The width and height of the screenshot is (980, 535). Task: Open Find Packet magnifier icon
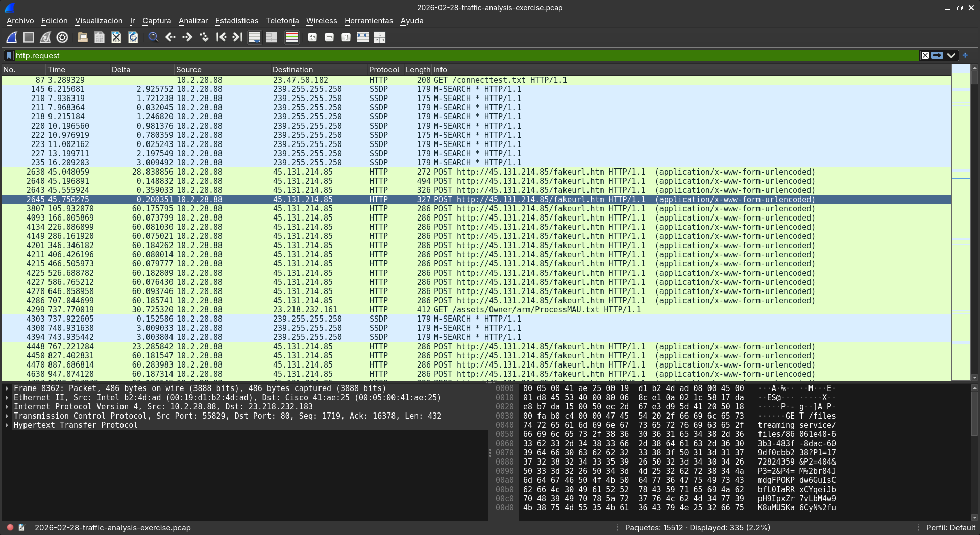153,37
